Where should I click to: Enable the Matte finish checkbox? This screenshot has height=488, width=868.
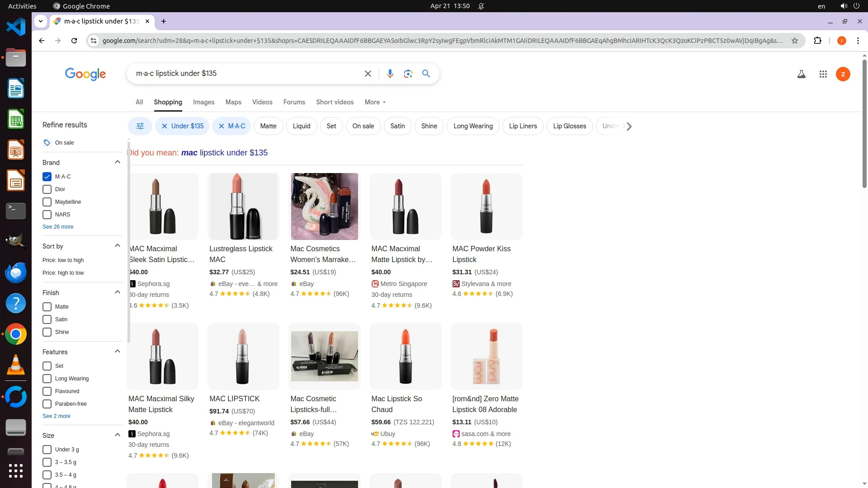pos(47,307)
